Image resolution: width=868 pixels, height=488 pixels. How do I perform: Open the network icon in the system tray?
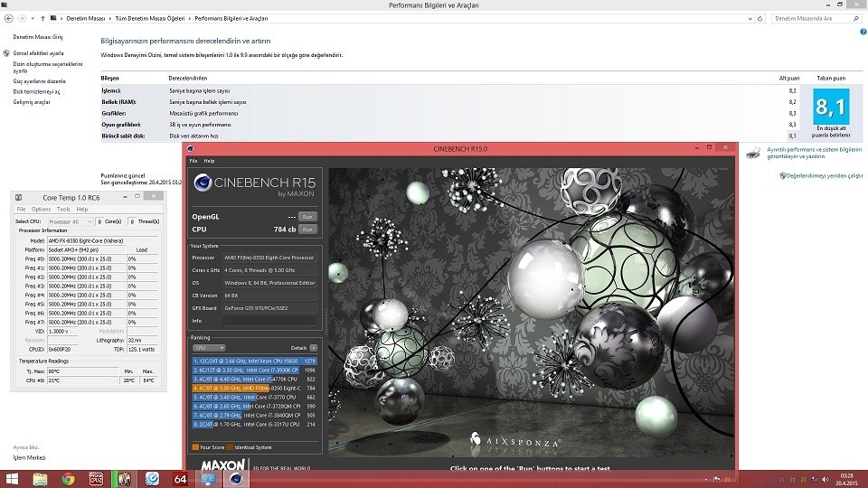[x=814, y=480]
